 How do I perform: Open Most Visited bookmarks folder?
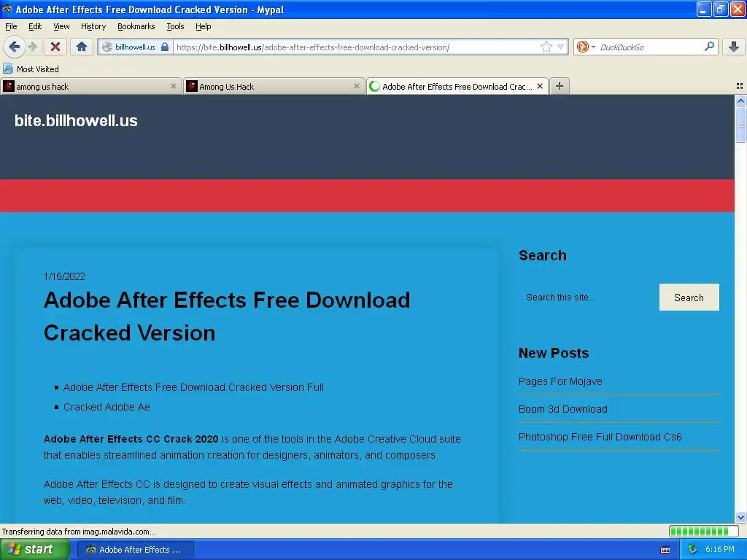pyautogui.click(x=31, y=69)
